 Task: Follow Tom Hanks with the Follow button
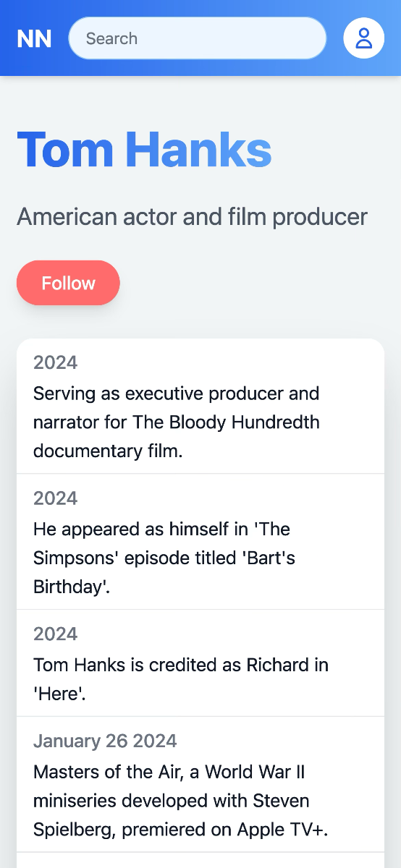click(68, 283)
